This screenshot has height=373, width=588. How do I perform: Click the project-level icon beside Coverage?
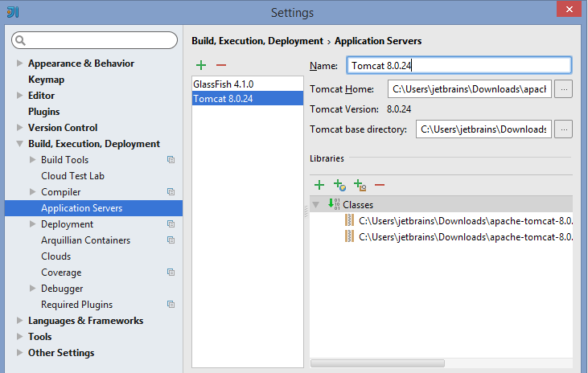click(x=171, y=273)
